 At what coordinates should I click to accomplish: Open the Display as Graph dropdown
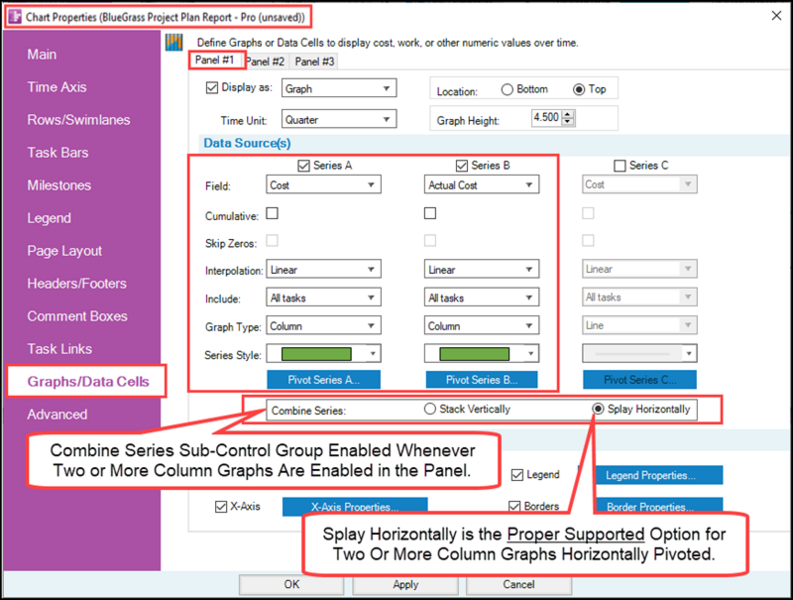point(339,89)
